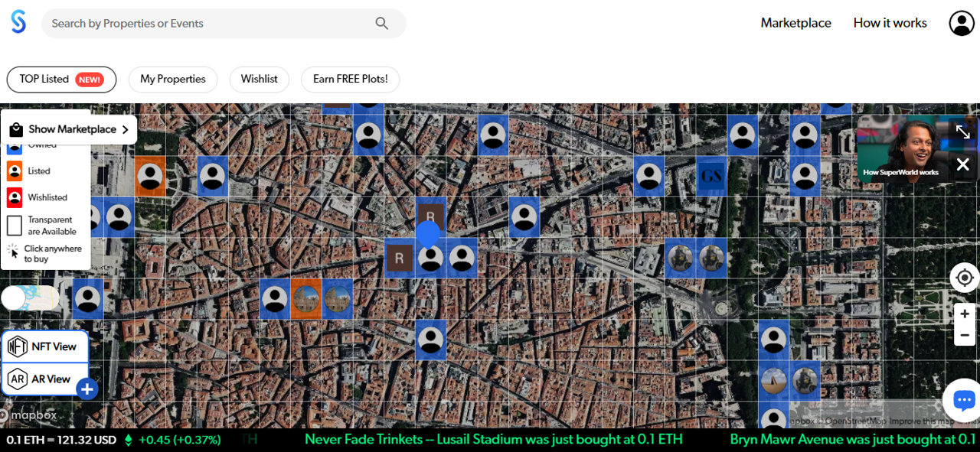The image size is (980, 452).
Task: Zoom out on the map
Action: point(964,335)
